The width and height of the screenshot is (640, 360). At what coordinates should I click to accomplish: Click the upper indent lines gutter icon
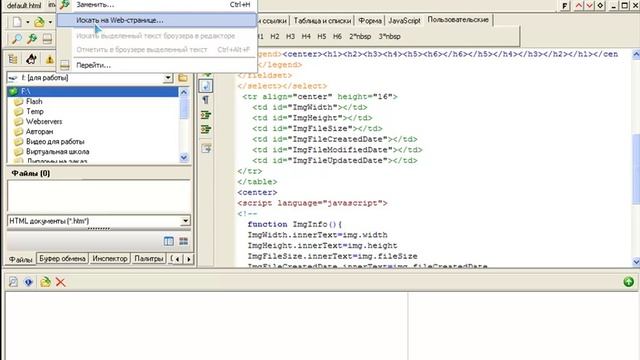(x=206, y=115)
